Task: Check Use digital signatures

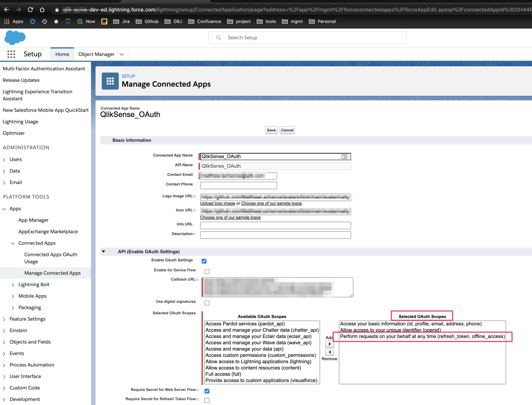Action: tap(207, 303)
